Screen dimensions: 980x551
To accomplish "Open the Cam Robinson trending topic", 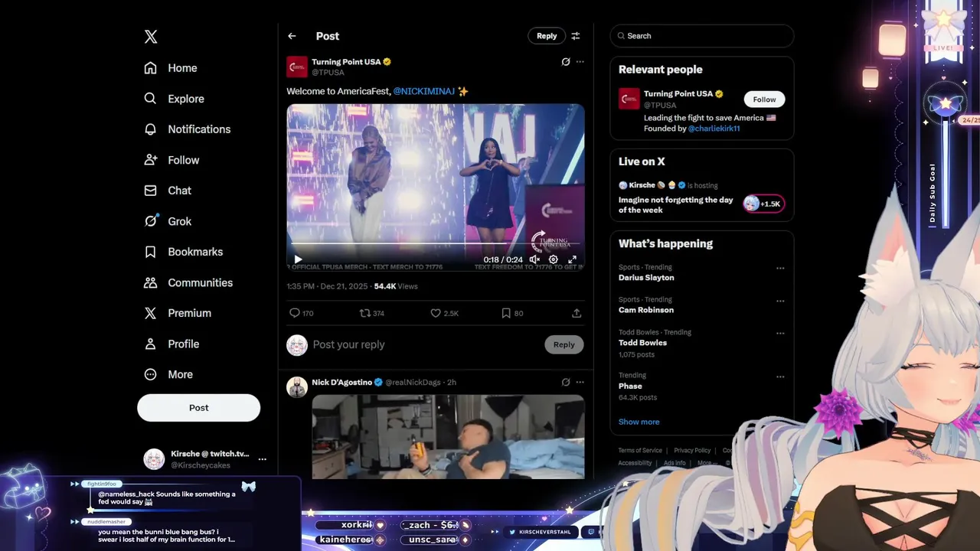I will (x=646, y=310).
